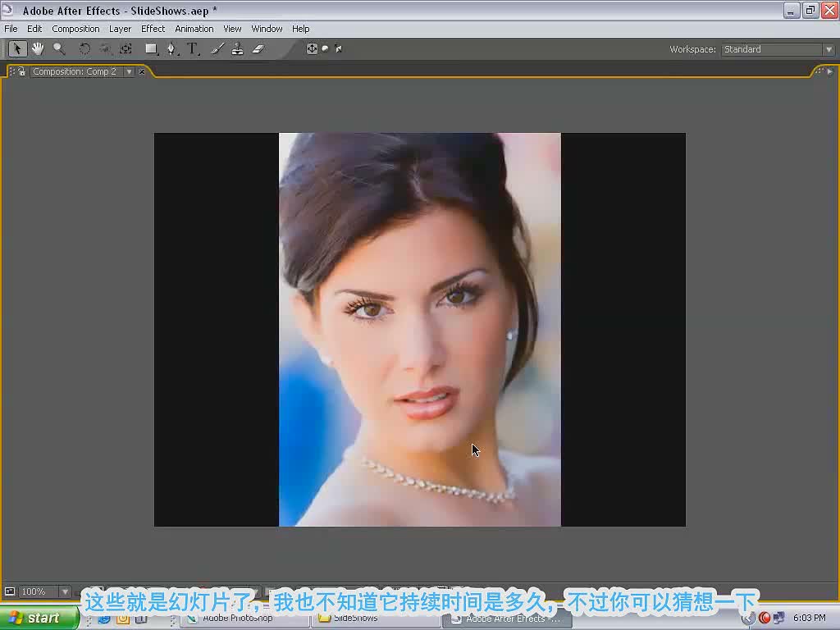Open the Animation menu
The image size is (840, 630).
pyautogui.click(x=194, y=29)
